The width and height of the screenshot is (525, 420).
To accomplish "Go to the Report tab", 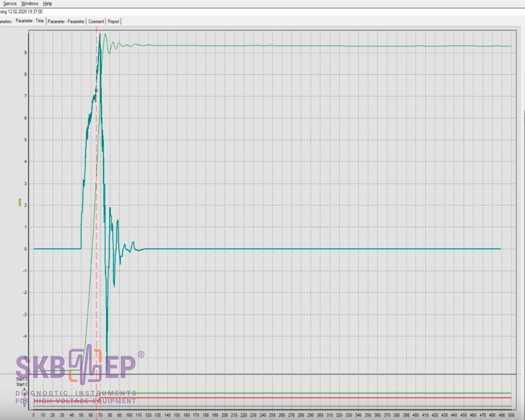I will click(113, 22).
